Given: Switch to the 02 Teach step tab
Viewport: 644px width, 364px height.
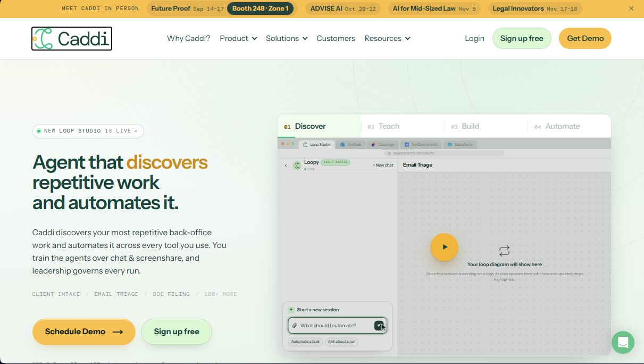Looking at the screenshot, I should [x=403, y=127].
